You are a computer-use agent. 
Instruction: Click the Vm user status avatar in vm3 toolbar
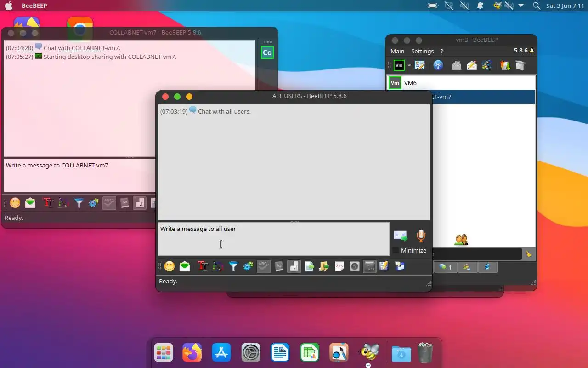coord(399,65)
